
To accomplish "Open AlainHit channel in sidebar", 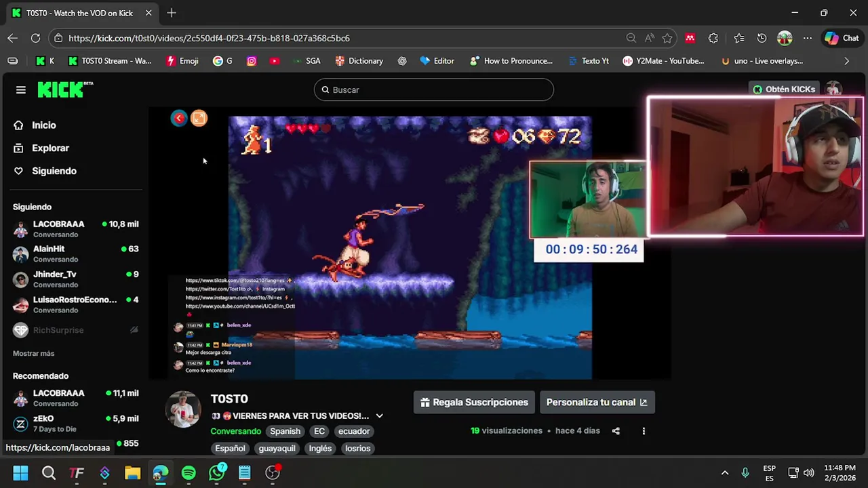I will coord(76,254).
